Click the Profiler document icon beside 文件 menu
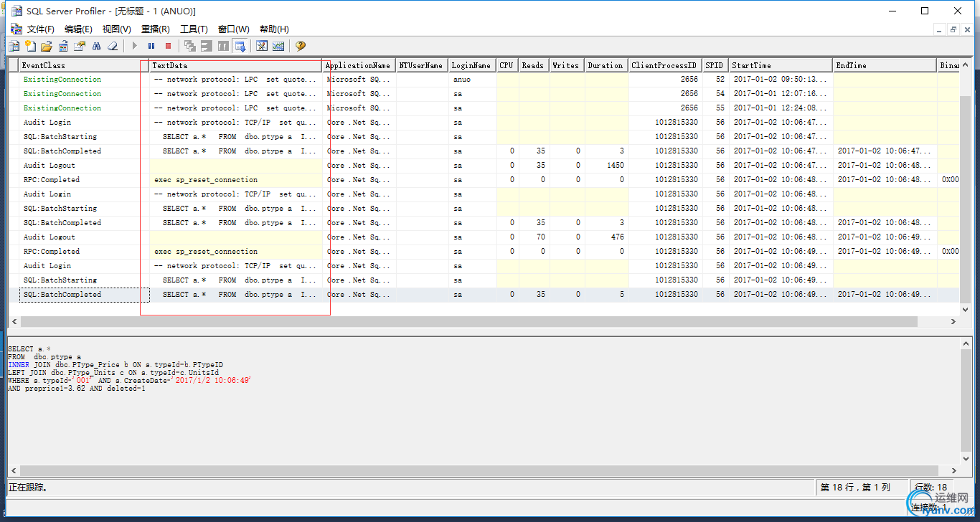 coord(16,29)
